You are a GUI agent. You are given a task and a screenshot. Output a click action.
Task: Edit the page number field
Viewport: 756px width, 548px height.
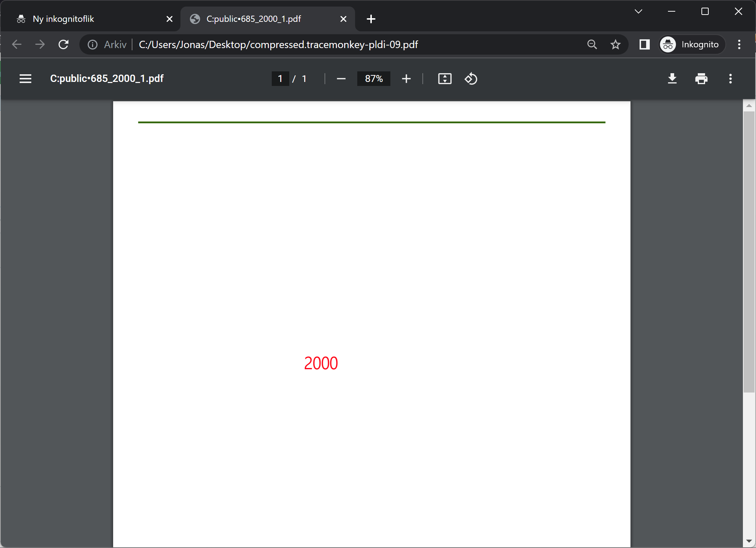click(x=280, y=79)
